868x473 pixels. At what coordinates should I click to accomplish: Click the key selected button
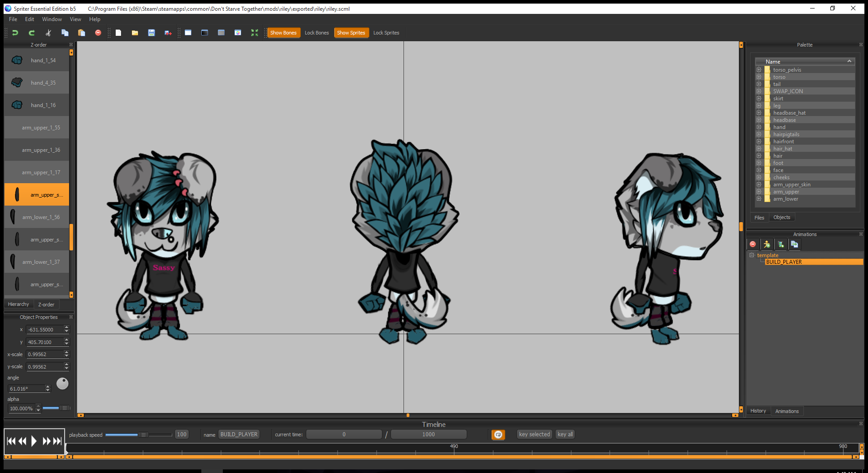534,434
